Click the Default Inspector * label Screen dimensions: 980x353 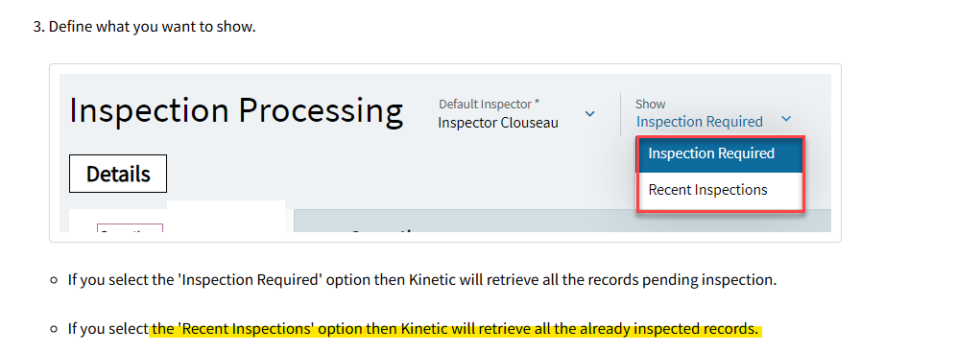[x=489, y=104]
